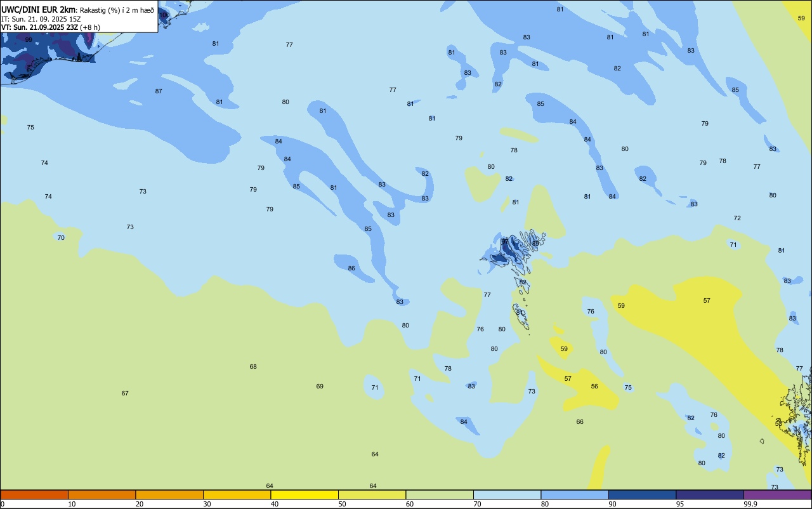This screenshot has width=812, height=509.
Task: Click the '99.9' legend tick label
Action: [751, 504]
